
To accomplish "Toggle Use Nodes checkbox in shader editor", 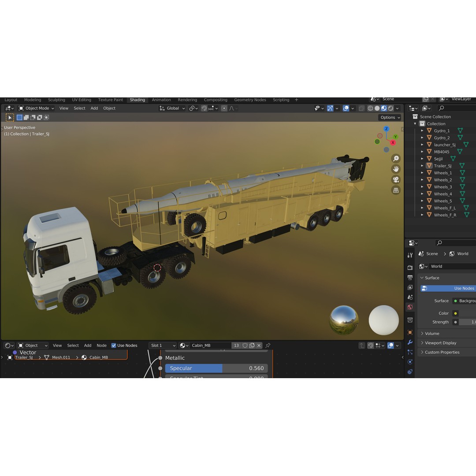I will point(114,346).
